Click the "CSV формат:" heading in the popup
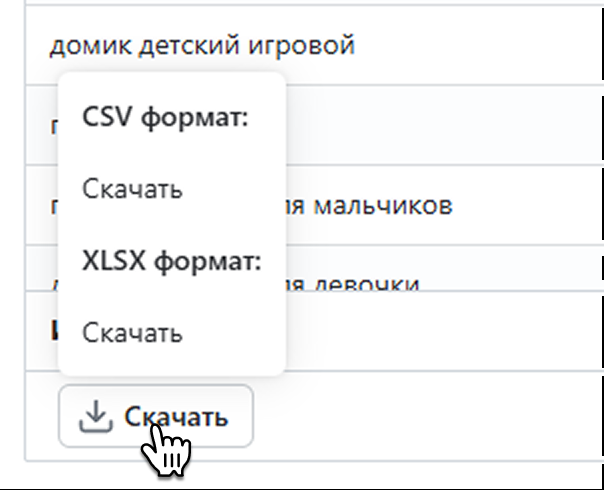604x490 pixels. click(165, 118)
